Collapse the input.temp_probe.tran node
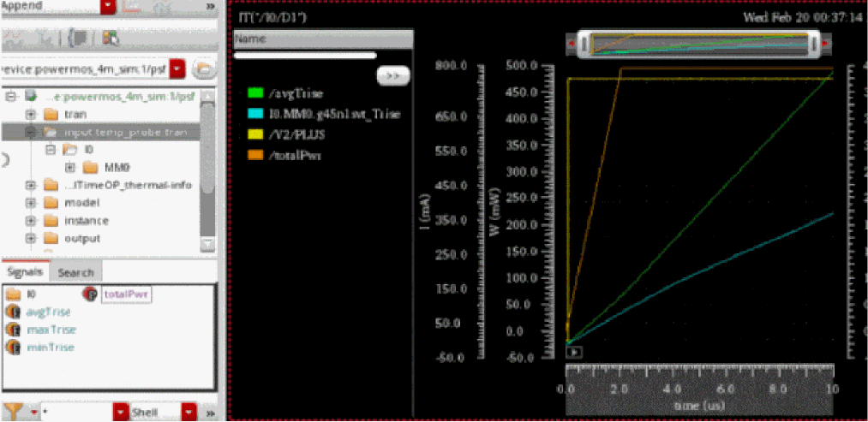 (31, 132)
